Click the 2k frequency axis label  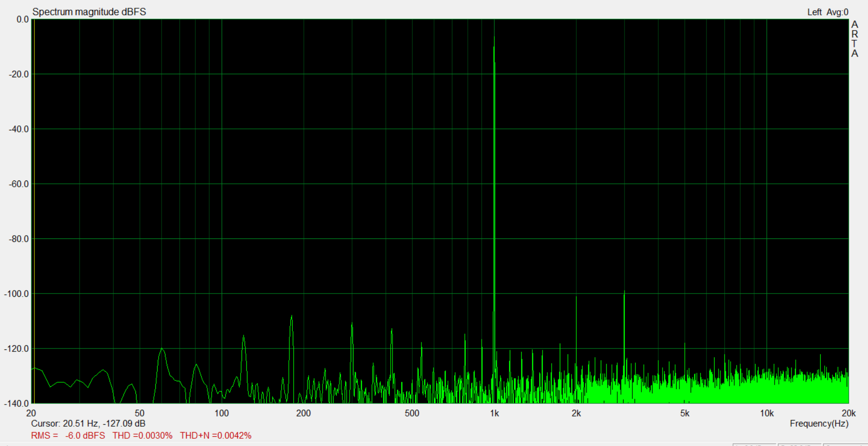coord(576,413)
